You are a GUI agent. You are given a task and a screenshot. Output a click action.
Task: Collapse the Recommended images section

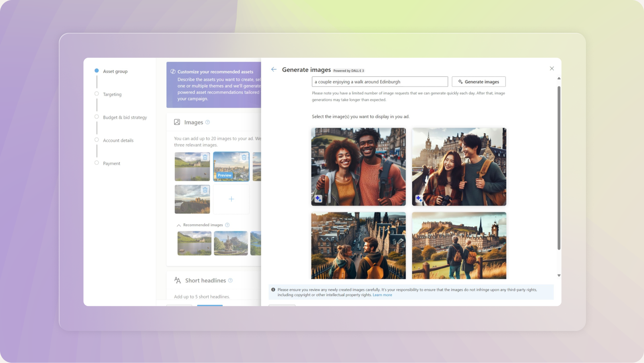[x=179, y=225]
